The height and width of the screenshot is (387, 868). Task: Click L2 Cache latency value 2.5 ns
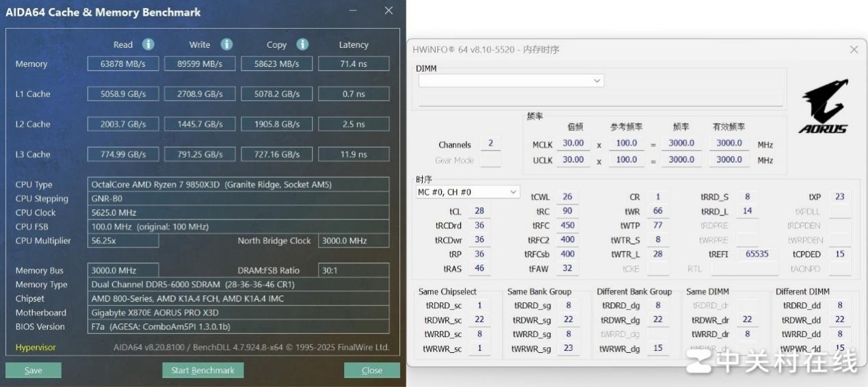click(x=354, y=124)
